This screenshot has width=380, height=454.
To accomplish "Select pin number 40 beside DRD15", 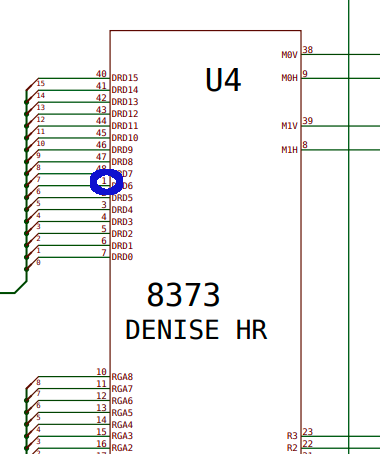I will point(101,74).
